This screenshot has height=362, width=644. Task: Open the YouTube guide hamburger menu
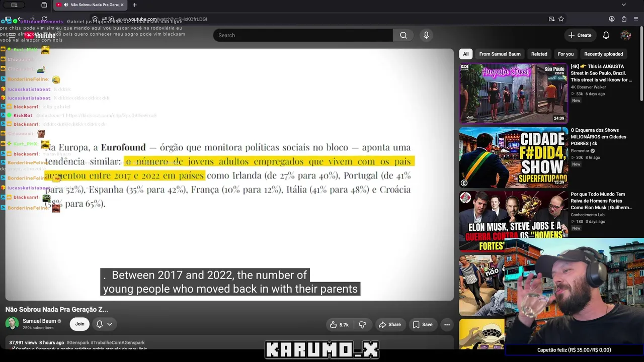(x=12, y=35)
